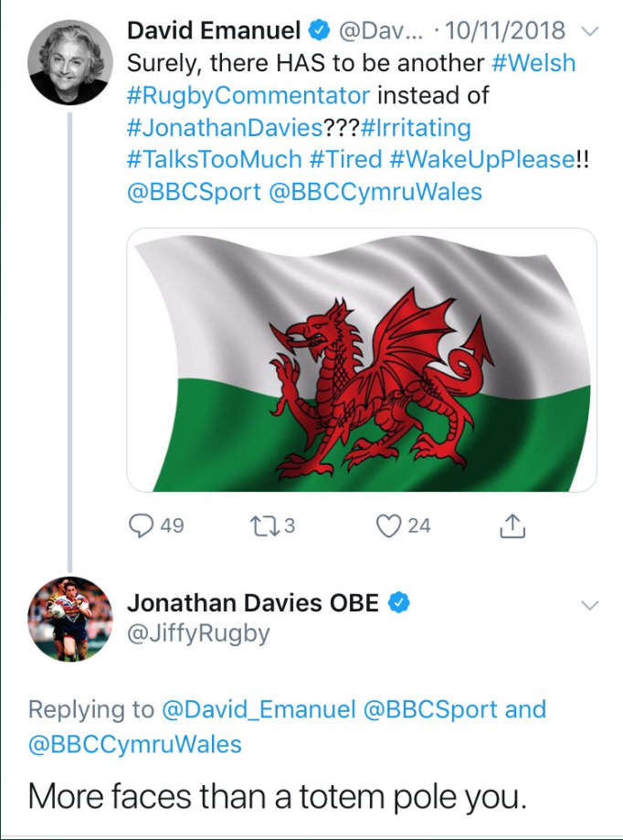Expand the Jonathan Davies reply options chevron
Viewport: 623px width, 840px height.
click(x=590, y=605)
